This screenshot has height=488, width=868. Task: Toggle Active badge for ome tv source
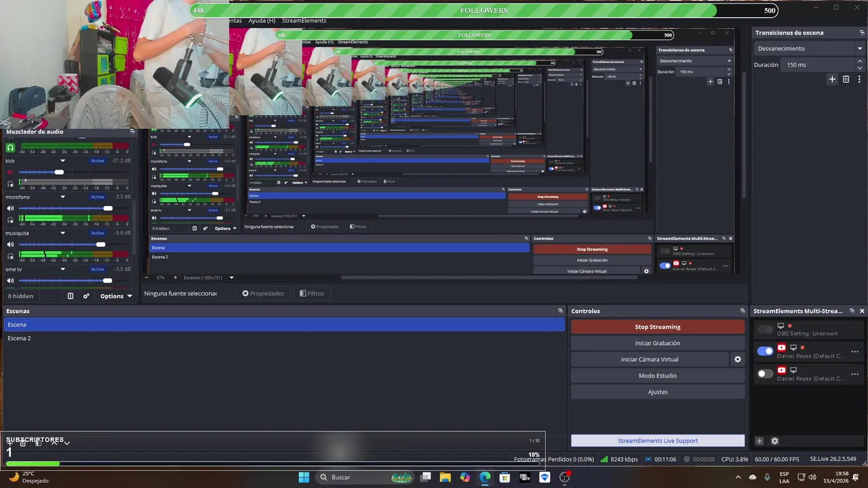click(x=98, y=269)
